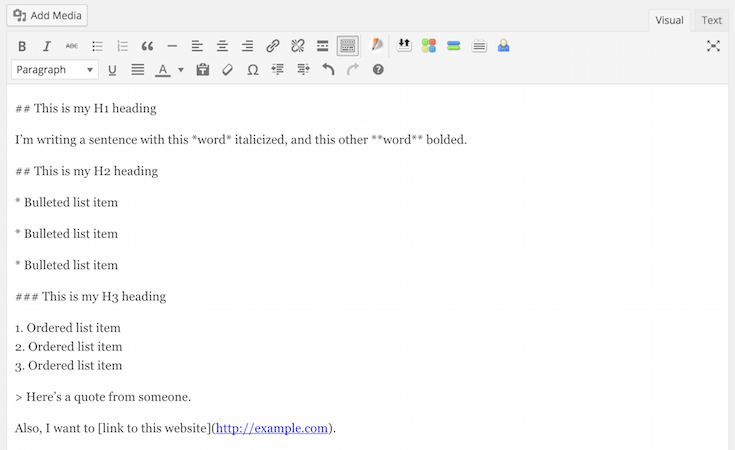Click the four colored squares icon
Image resolution: width=735 pixels, height=450 pixels.
(428, 45)
